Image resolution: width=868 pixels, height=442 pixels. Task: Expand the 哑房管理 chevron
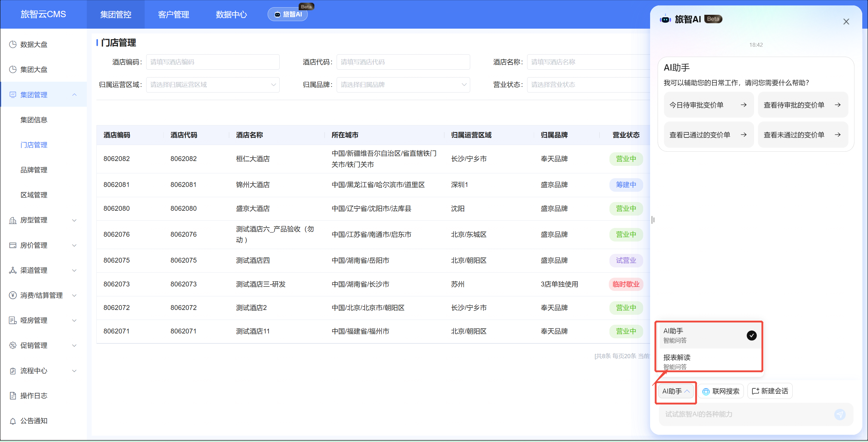click(x=74, y=320)
